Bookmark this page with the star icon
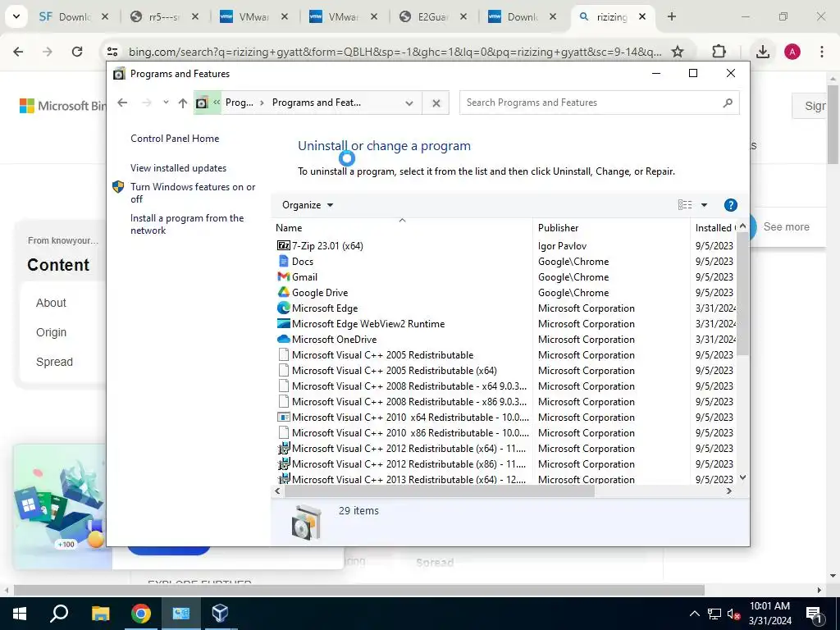Screen dimensions: 840x630 point(677,52)
